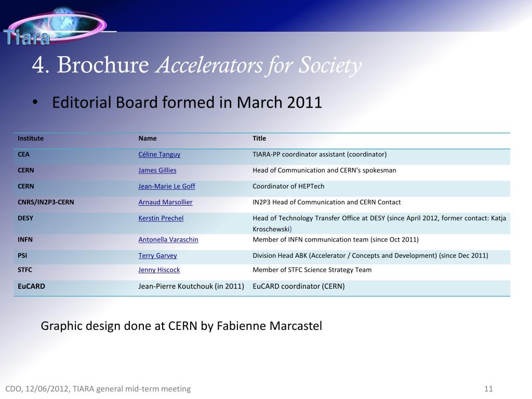Open the Antonella Varaschin link

168,240
